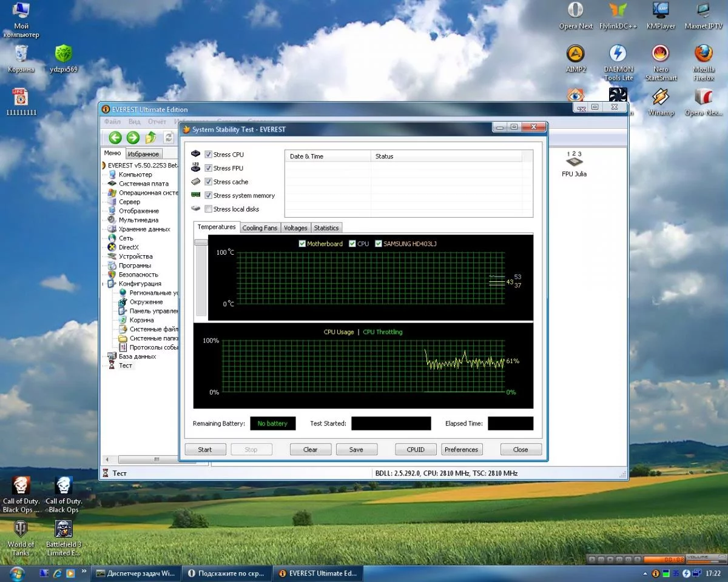Viewport: 728px width, 582px height.
Task: Launch FlylinkDC++ from desktop
Action: pos(618,16)
